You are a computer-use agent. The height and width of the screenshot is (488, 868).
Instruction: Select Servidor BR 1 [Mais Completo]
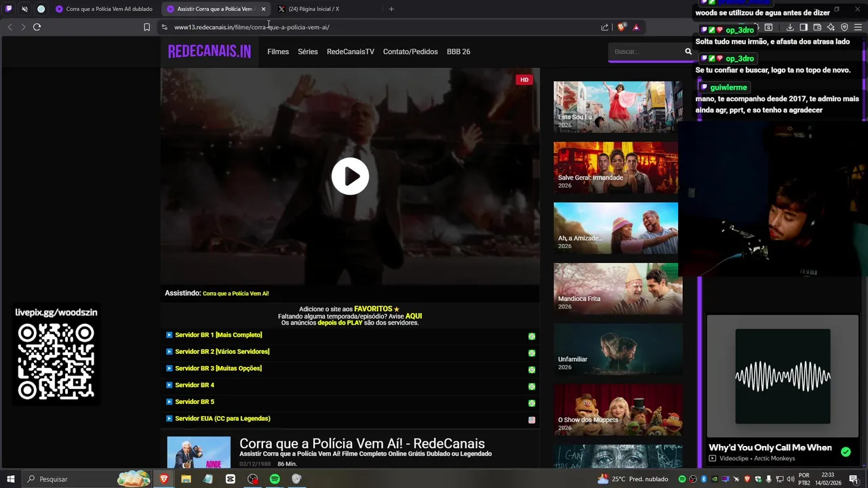[218, 335]
